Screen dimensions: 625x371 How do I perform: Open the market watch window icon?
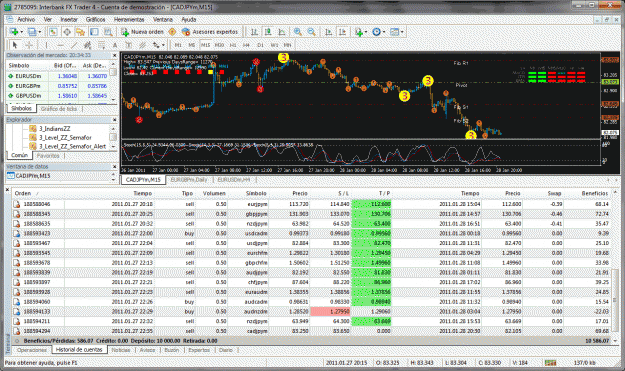[53, 32]
